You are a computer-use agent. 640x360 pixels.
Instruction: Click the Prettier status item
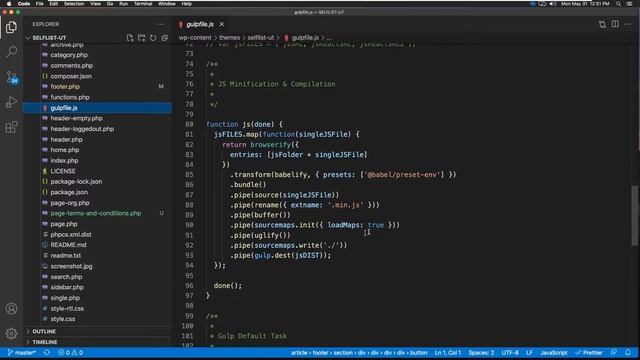coord(589,352)
